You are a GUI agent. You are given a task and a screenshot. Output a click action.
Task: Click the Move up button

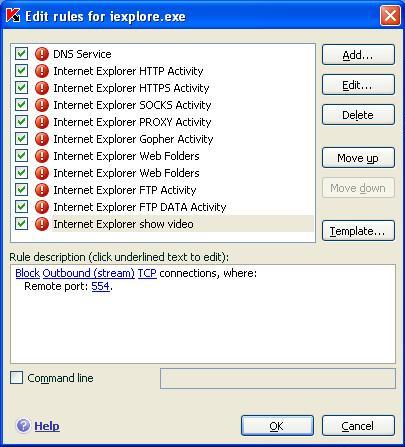point(358,158)
